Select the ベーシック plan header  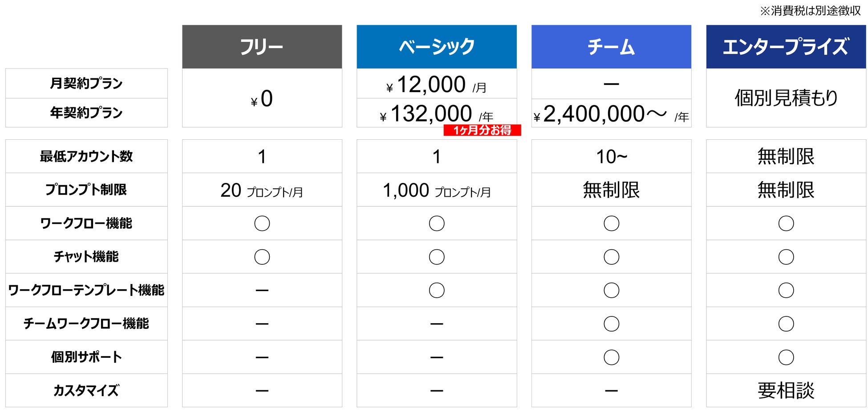tap(436, 47)
